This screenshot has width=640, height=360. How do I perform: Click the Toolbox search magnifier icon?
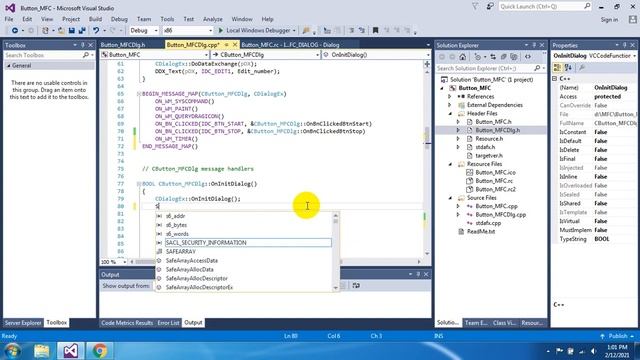pyautogui.click(x=85, y=55)
